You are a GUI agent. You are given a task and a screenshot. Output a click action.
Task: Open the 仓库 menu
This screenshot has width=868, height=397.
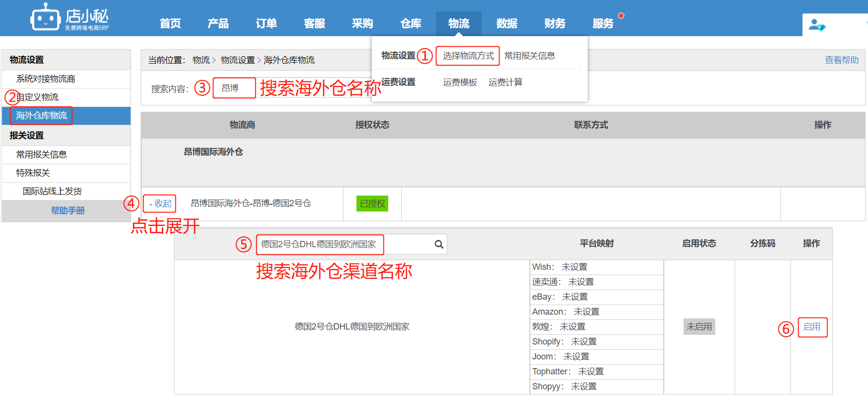[x=411, y=23]
